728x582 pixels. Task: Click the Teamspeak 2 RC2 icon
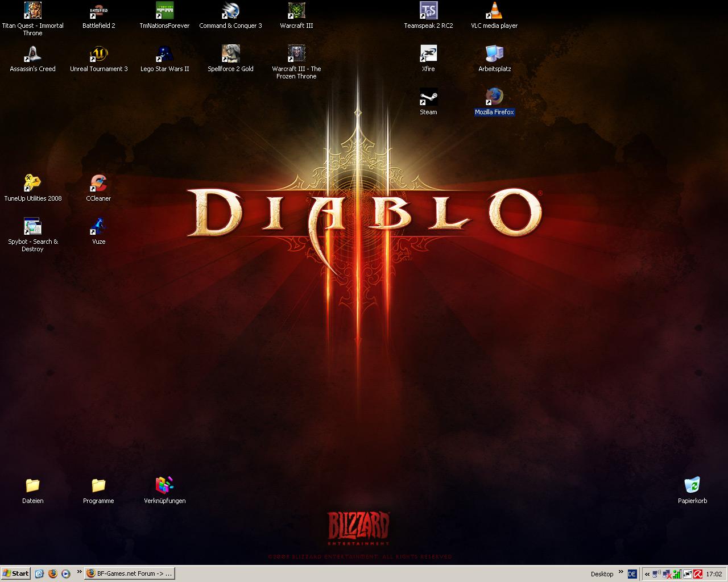tap(428, 11)
